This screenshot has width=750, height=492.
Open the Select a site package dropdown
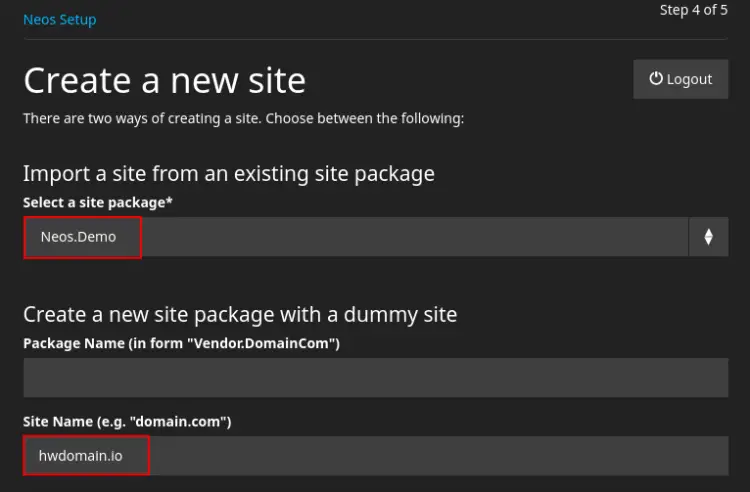coord(400,237)
